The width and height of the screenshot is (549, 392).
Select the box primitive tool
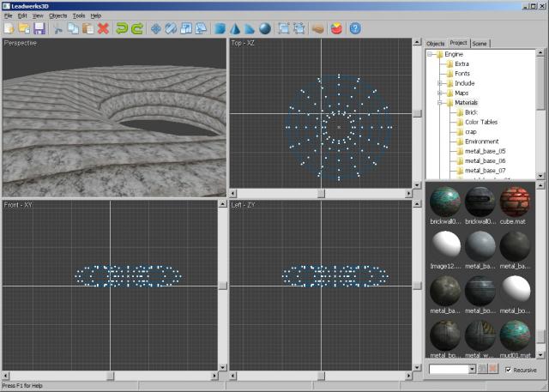[x=220, y=28]
